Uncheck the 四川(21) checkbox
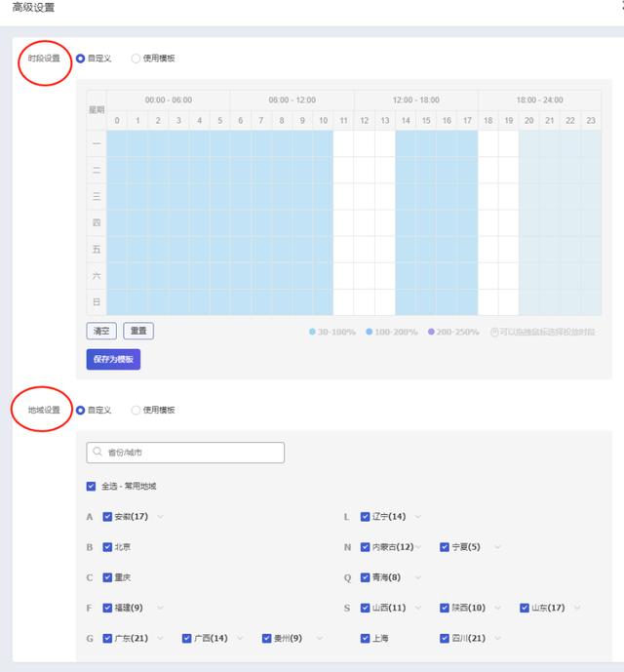 (x=445, y=638)
